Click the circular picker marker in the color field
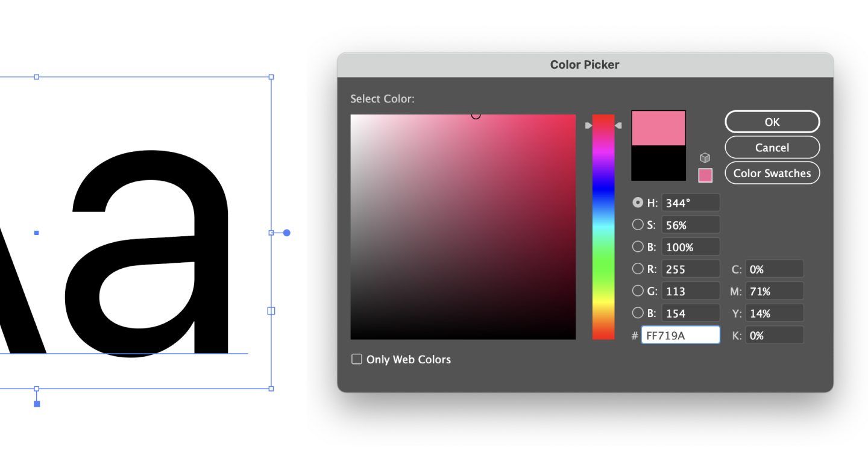This screenshot has width=868, height=467. click(475, 114)
